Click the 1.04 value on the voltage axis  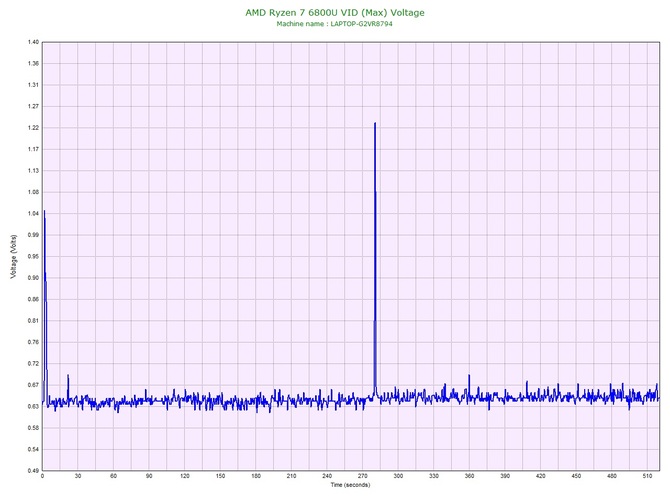tap(33, 213)
